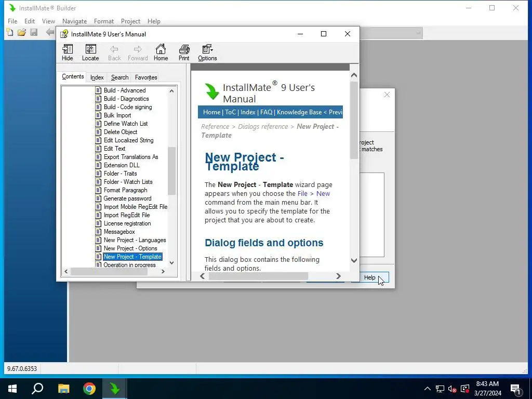Image resolution: width=532 pixels, height=399 pixels.
Task: Select Import RegEdit File topic
Action: [x=127, y=215]
